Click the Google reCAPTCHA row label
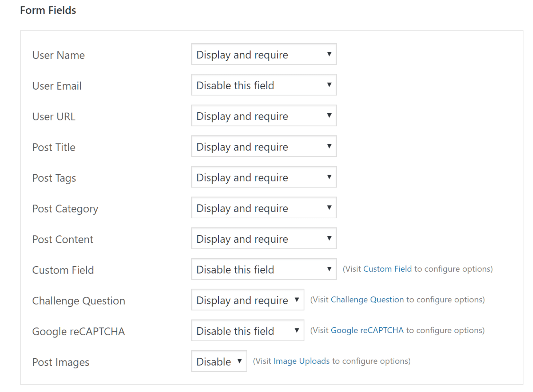Viewport: 533px width, 392px height. (x=78, y=331)
